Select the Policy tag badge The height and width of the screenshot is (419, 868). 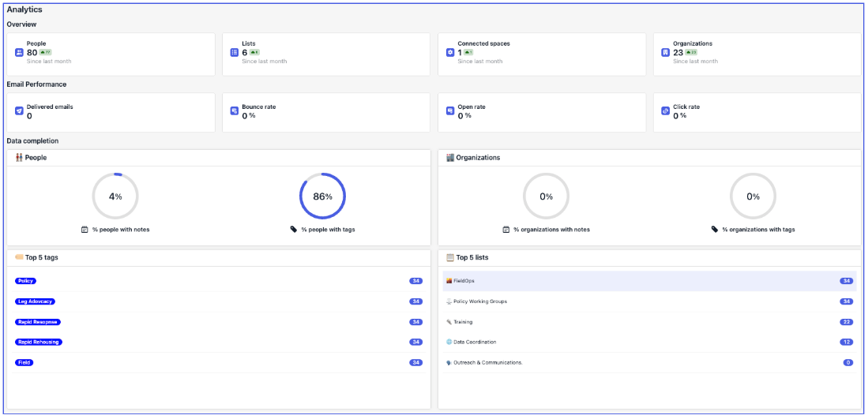pyautogui.click(x=25, y=281)
